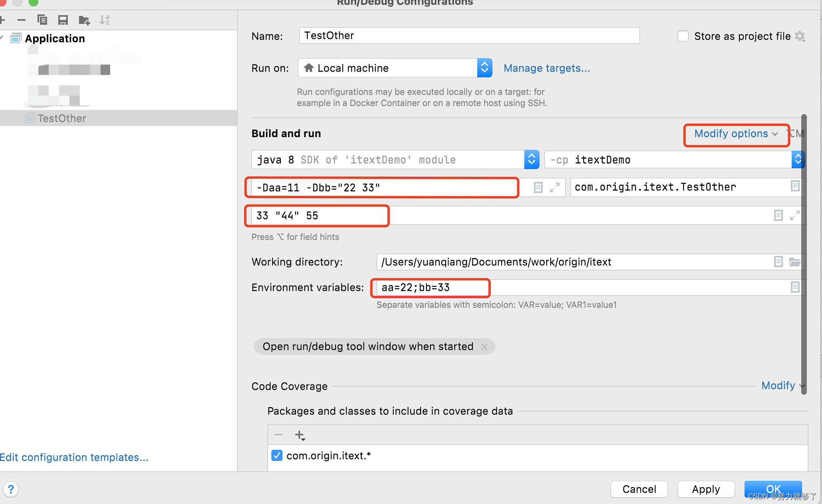The width and height of the screenshot is (822, 504).
Task: Copy the TestOther configuration
Action: (x=42, y=20)
